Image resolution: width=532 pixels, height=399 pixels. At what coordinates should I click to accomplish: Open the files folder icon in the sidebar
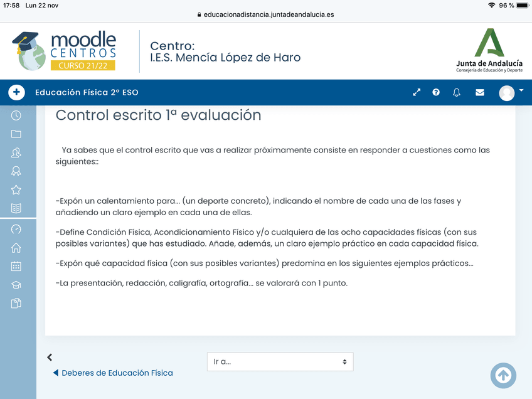(x=17, y=134)
